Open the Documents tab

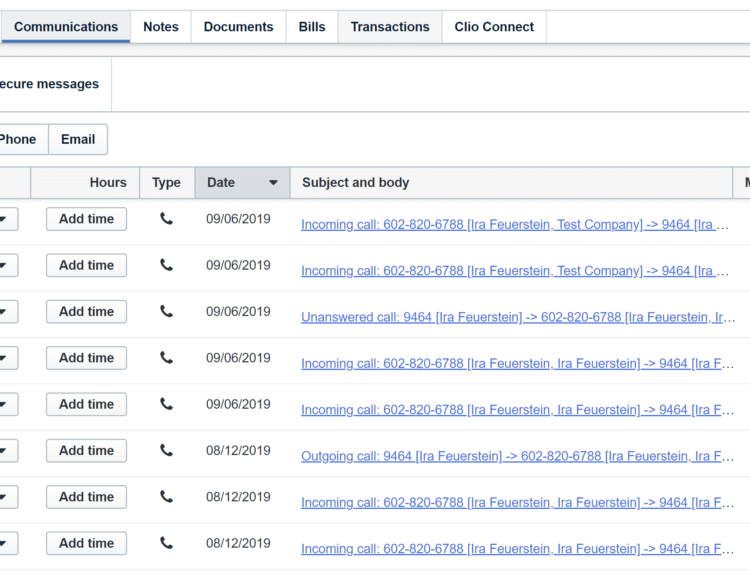[238, 27]
